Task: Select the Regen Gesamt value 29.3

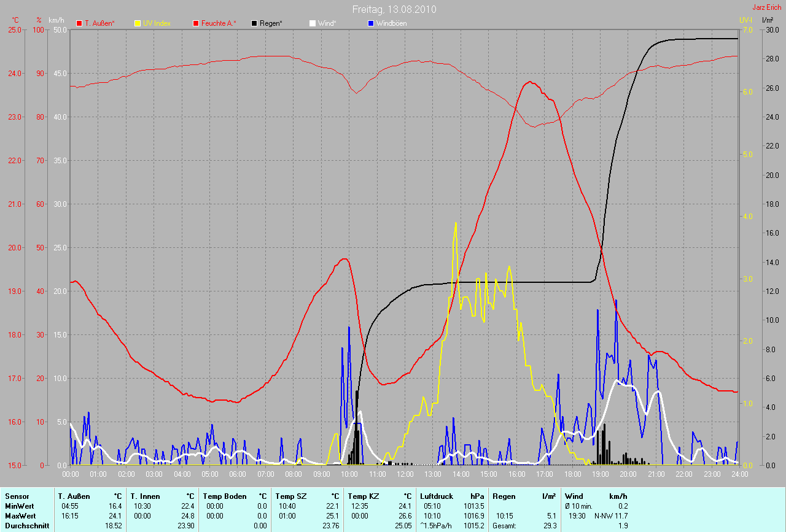Action: click(548, 525)
